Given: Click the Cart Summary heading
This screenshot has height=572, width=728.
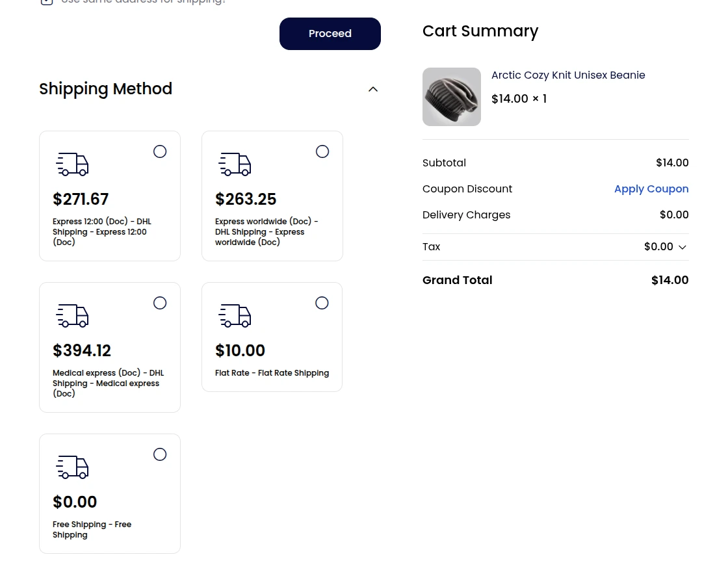Looking at the screenshot, I should 480,31.
